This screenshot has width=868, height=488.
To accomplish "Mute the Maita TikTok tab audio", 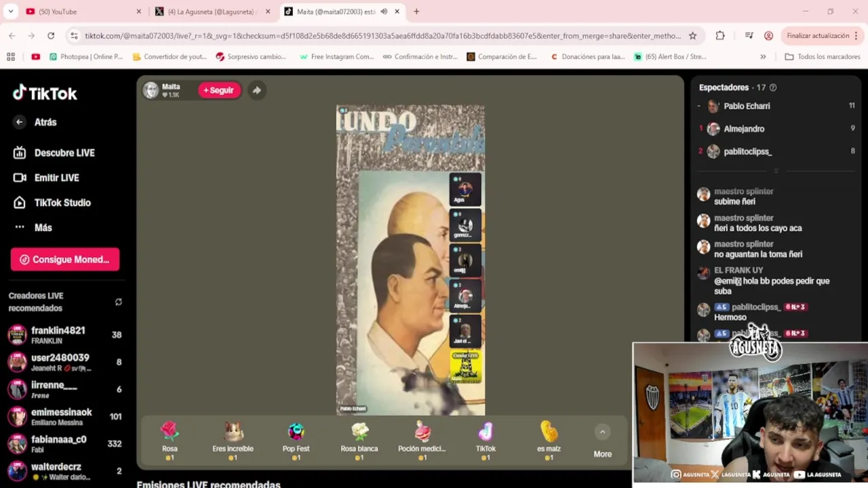I will click(x=384, y=12).
